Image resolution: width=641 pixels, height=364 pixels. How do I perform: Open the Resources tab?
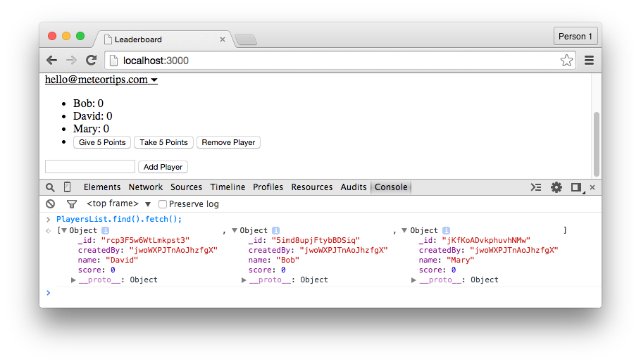[x=312, y=187]
